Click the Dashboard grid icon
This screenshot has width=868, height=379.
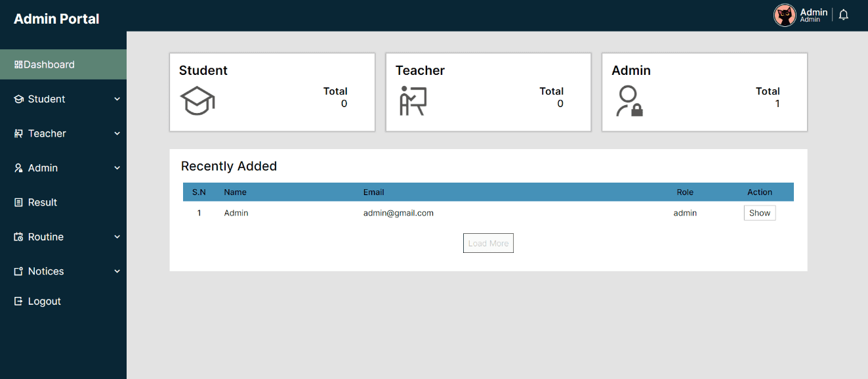tap(19, 64)
